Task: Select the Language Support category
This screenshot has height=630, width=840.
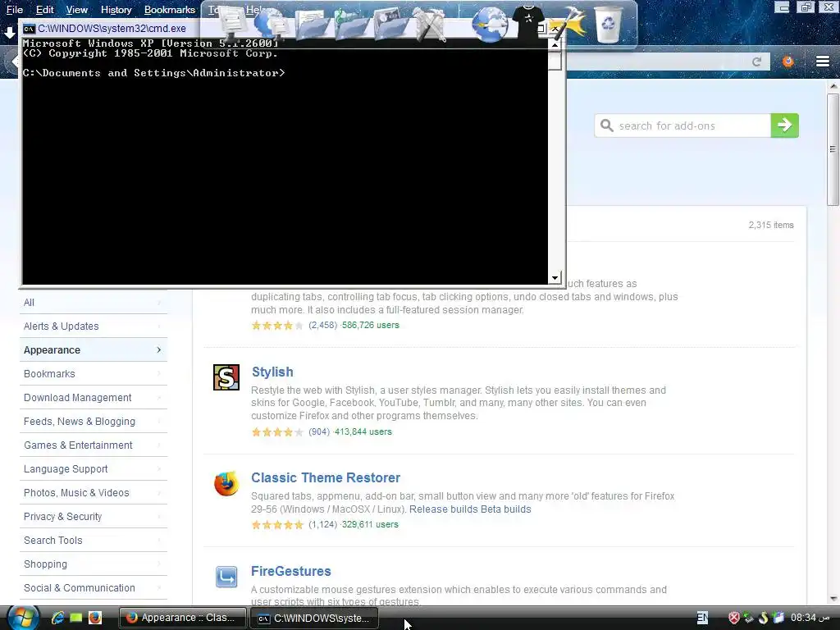Action: [x=94, y=468]
